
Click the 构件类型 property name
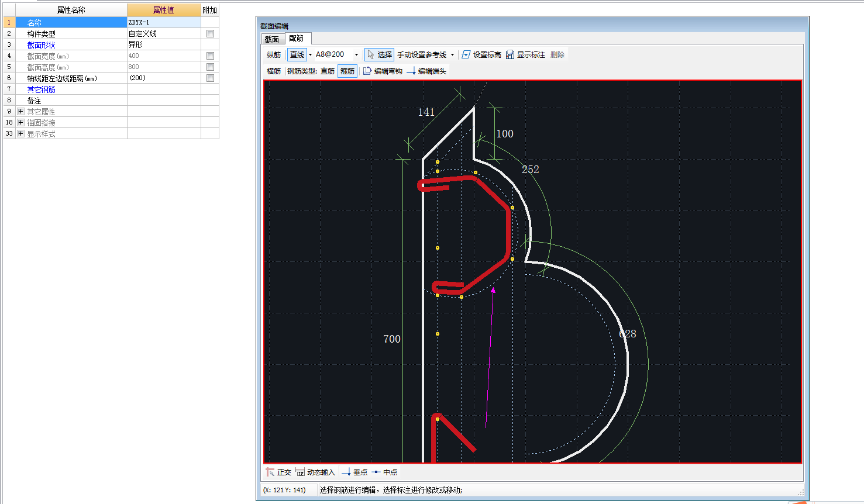41,34
